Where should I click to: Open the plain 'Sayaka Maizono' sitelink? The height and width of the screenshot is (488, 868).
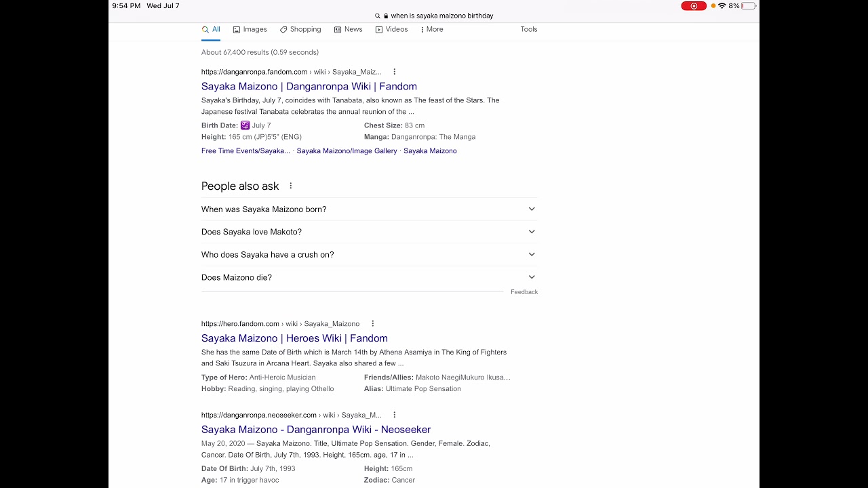pos(430,151)
